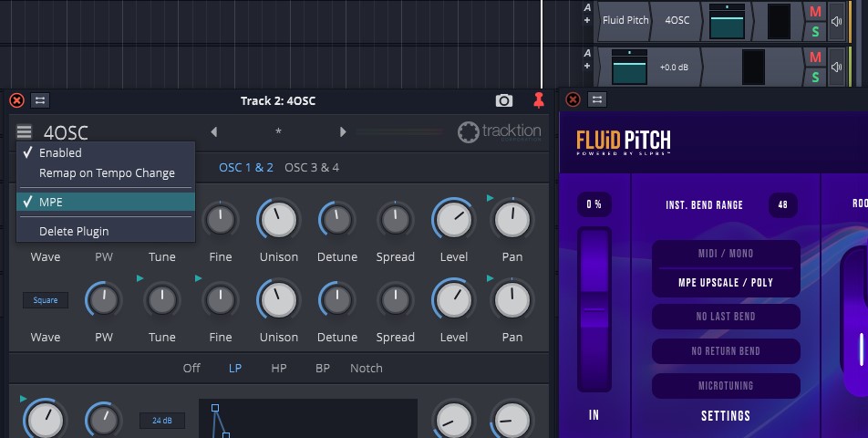The height and width of the screenshot is (438, 868).
Task: Switch to OSC 1 & 2 tab
Action: point(246,167)
